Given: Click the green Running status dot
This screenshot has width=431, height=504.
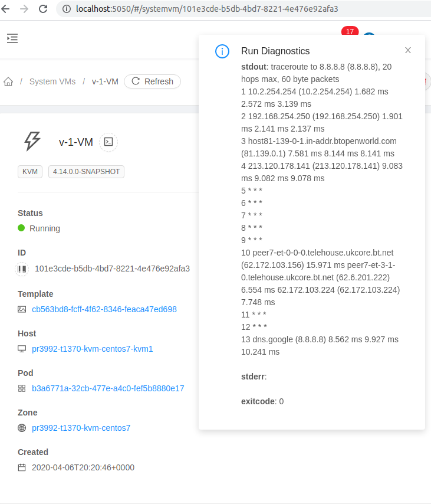Looking at the screenshot, I should 21,228.
